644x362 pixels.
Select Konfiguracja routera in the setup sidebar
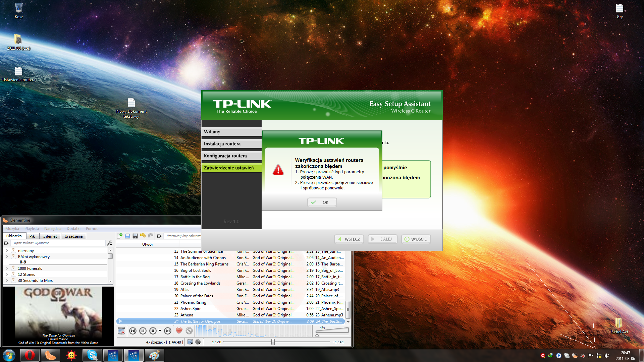click(x=231, y=156)
